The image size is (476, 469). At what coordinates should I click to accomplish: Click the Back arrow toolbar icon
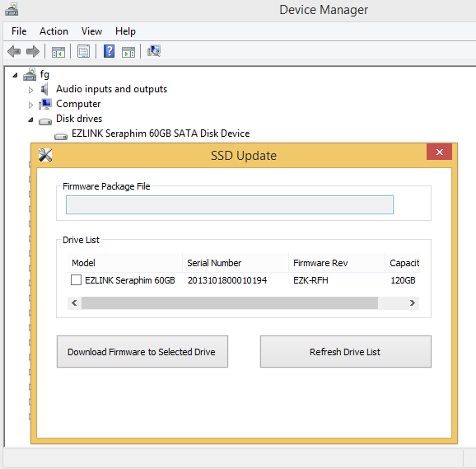(14, 51)
